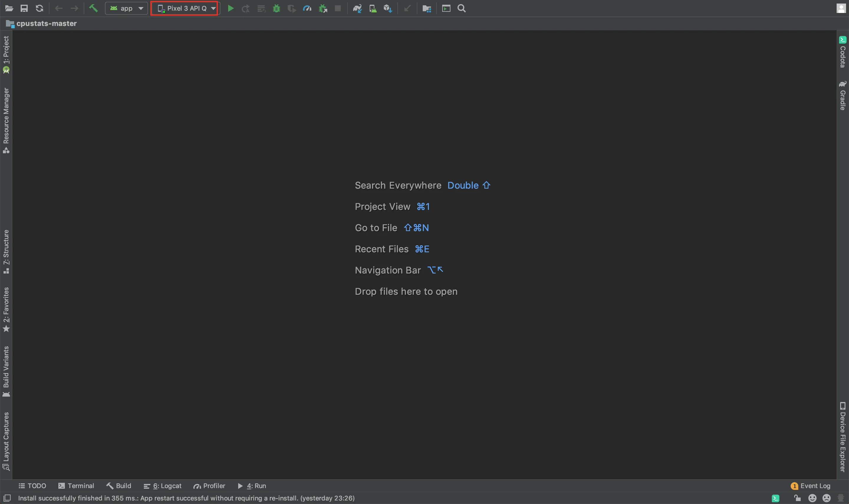Toggle tool window bars button bottom-left
Screen dimensions: 849x504
(7, 498)
